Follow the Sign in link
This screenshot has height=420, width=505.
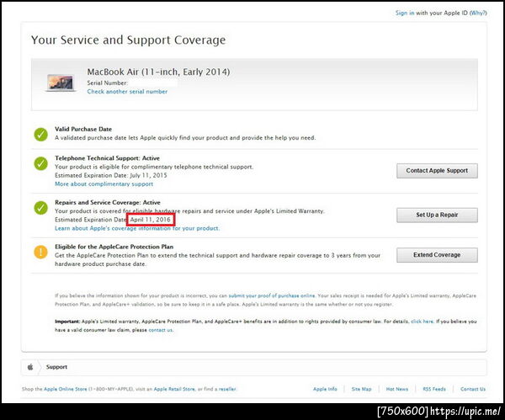point(405,13)
